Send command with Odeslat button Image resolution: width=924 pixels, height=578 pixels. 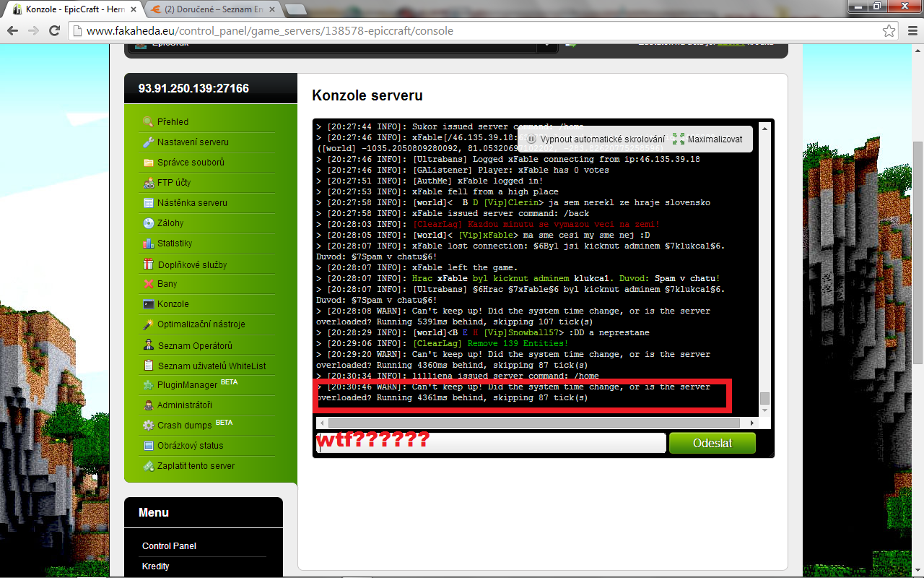(712, 443)
